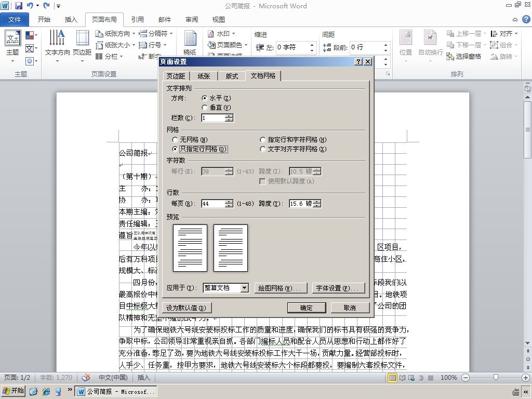
Task: Redo using the quick access toolbar arrow
Action: pos(46,5)
